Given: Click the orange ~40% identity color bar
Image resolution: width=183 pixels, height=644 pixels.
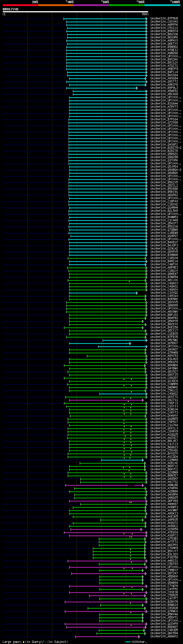Looking at the screenshot, I should click(x=56, y=5).
